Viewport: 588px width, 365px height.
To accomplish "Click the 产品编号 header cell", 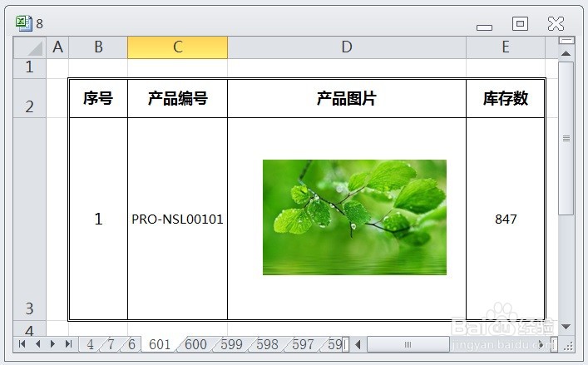I will tap(178, 98).
